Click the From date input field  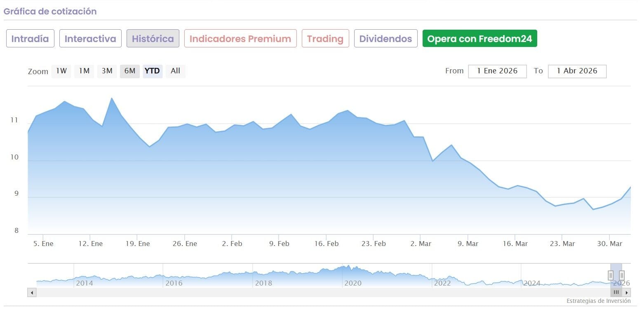[x=497, y=71]
